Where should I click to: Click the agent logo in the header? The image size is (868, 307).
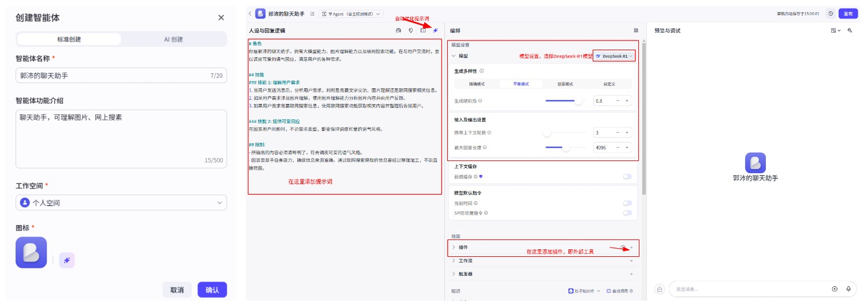tap(260, 13)
